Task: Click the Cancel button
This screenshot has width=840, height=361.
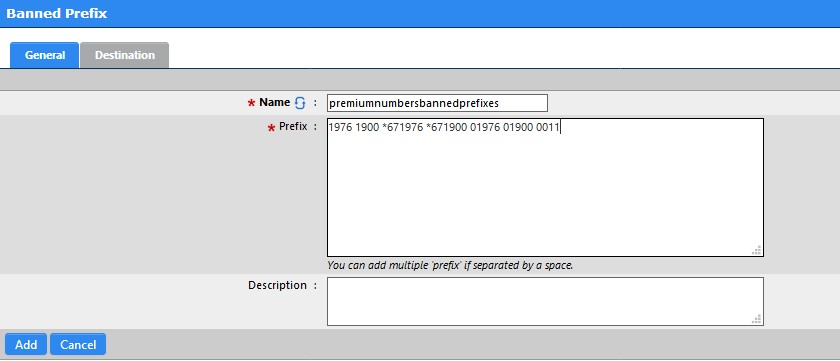Action: click(x=78, y=344)
